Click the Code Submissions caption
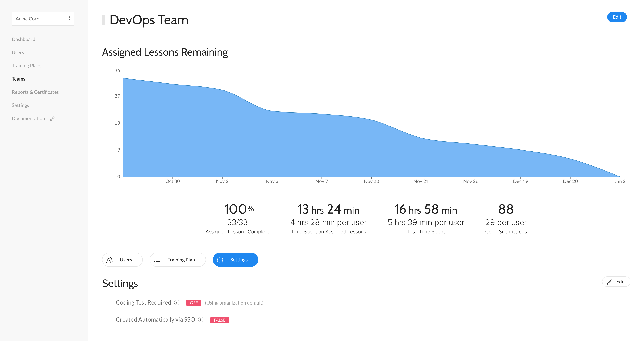The height and width of the screenshot is (341, 644). [506, 232]
